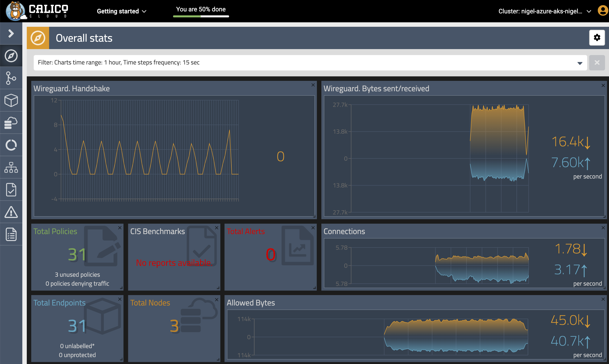The width and height of the screenshot is (609, 364).
Task: Remove the Total Alerts widget
Action: pyautogui.click(x=313, y=228)
